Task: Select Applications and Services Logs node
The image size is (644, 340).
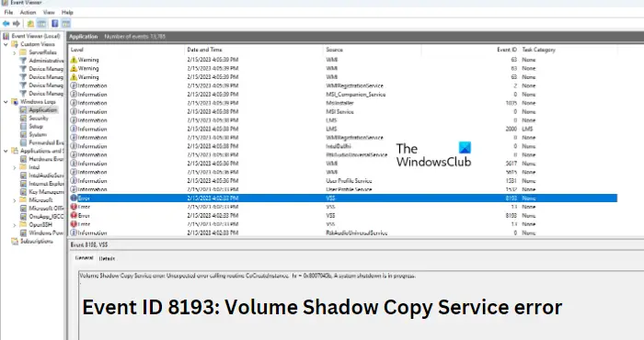Action: tap(42, 151)
